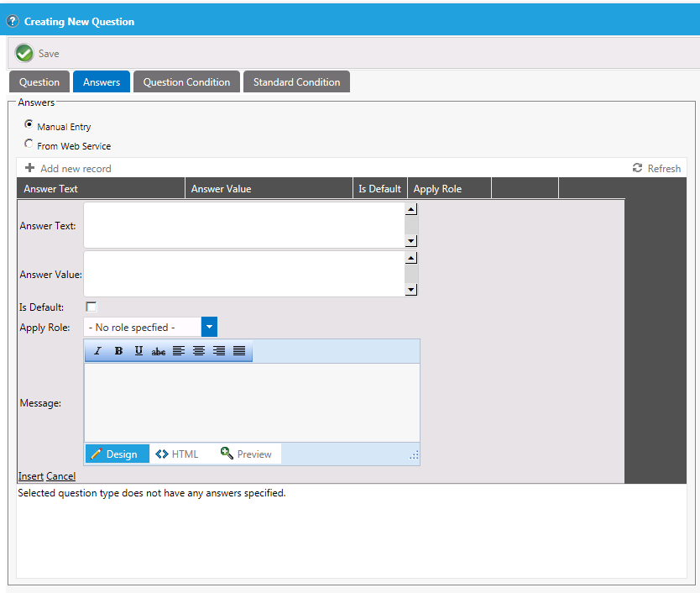The image size is (700, 593).
Task: Align message text right
Action: pyautogui.click(x=219, y=351)
